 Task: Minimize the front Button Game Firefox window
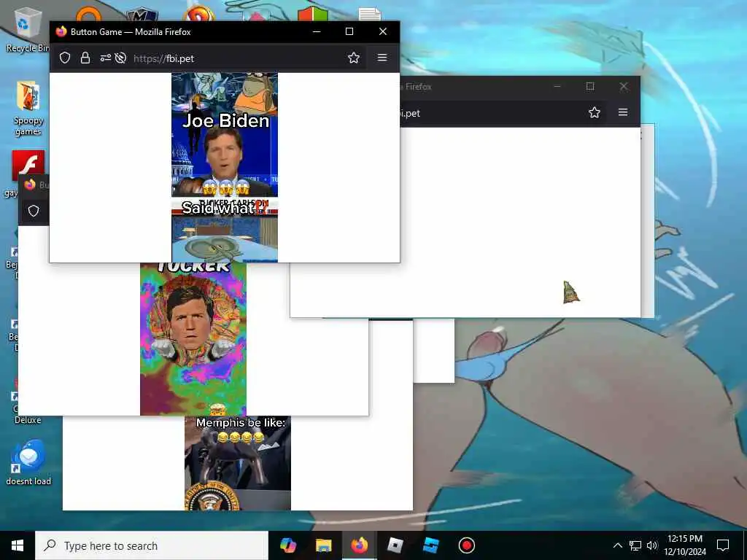tap(317, 31)
